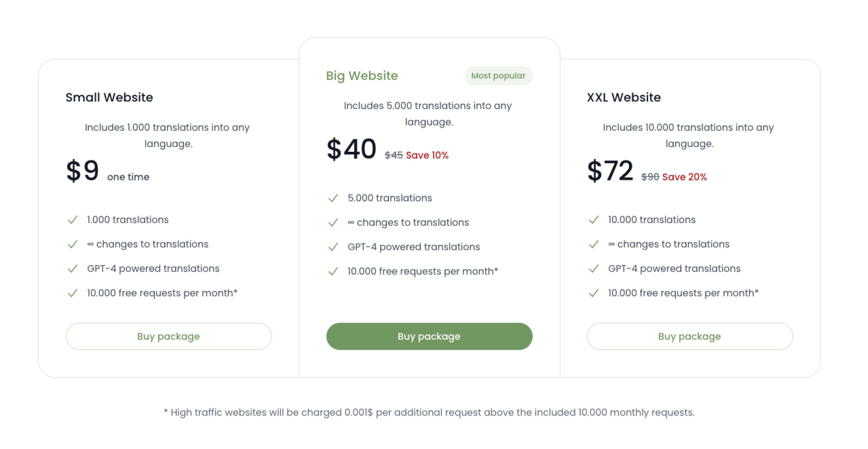
Task: Click checkmark beside 1.000 translations
Action: [x=73, y=220]
